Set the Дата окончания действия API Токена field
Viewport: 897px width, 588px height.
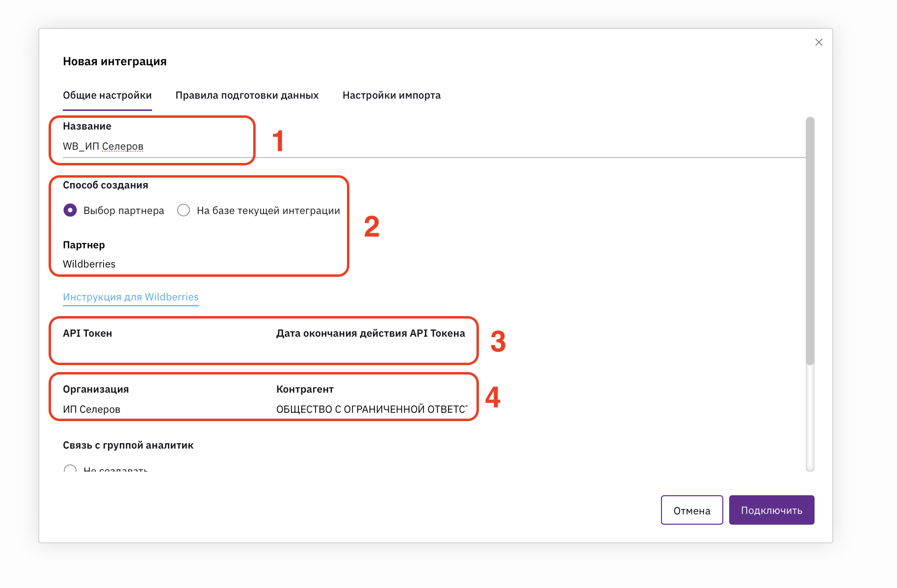[x=371, y=351]
